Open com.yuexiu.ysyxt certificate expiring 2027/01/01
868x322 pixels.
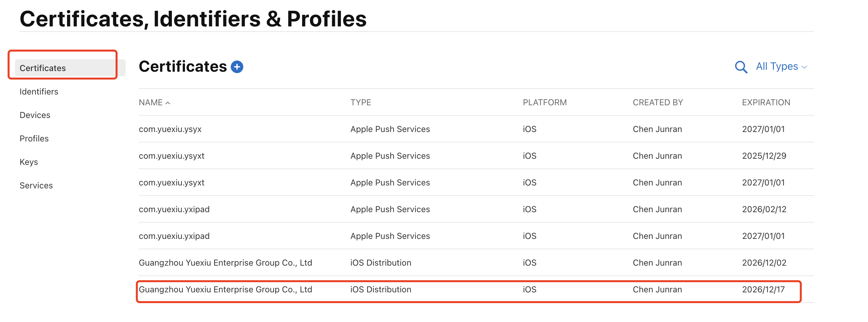[172, 183]
